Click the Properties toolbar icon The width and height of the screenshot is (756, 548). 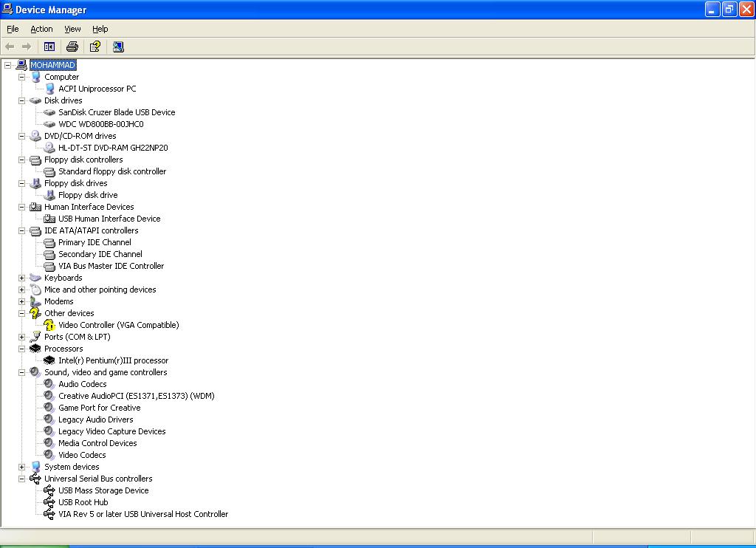(95, 47)
